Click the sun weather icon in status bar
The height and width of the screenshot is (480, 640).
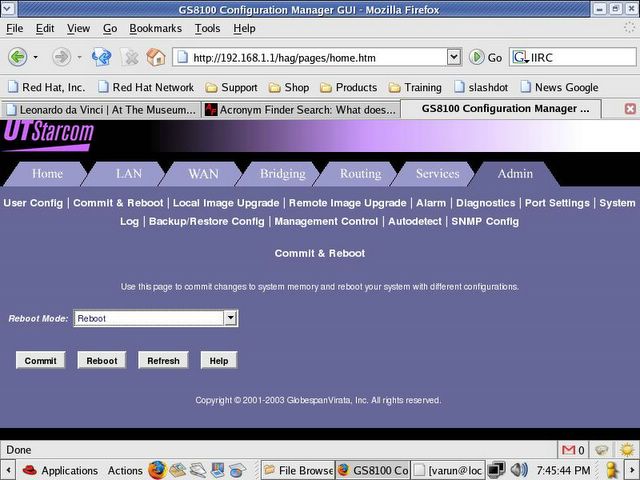pos(627,450)
